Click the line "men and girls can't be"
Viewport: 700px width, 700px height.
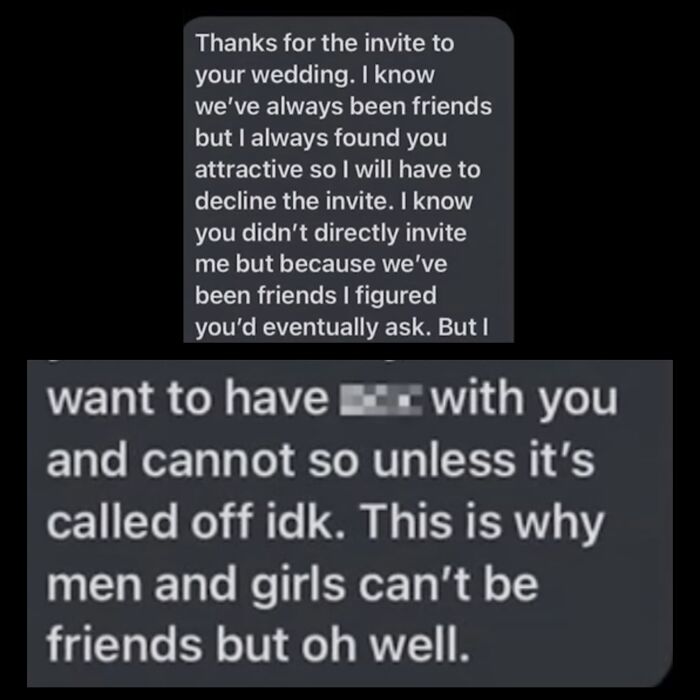tap(293, 585)
